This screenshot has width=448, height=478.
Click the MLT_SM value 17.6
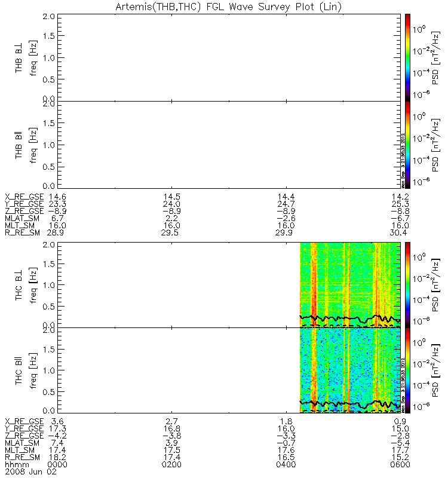tap(286, 451)
